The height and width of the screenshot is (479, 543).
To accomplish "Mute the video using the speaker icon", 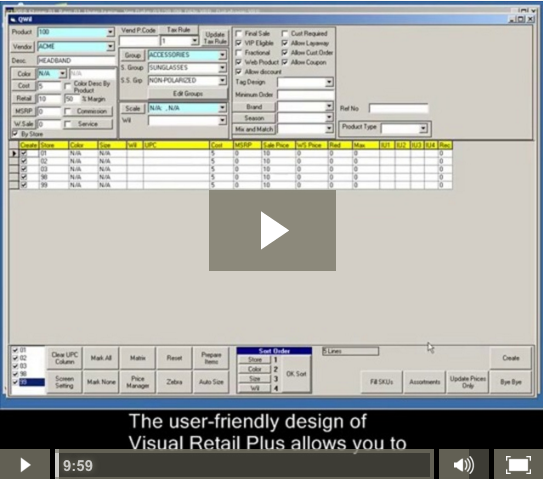I will point(463,464).
